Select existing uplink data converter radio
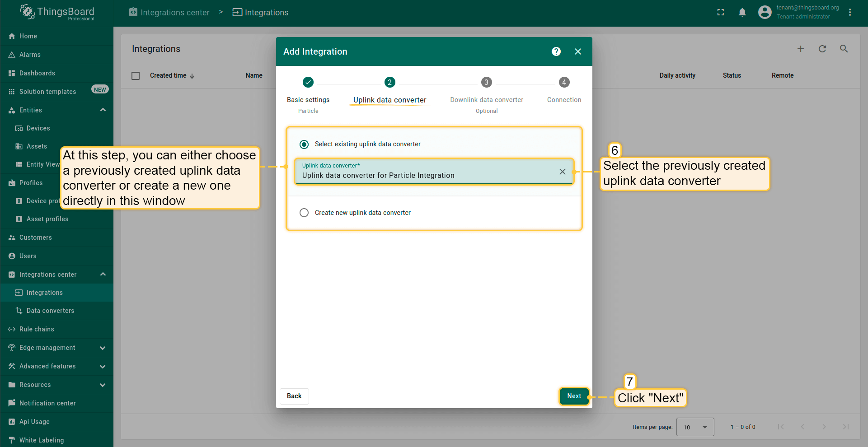Viewport: 868px width, 447px height. coord(304,144)
